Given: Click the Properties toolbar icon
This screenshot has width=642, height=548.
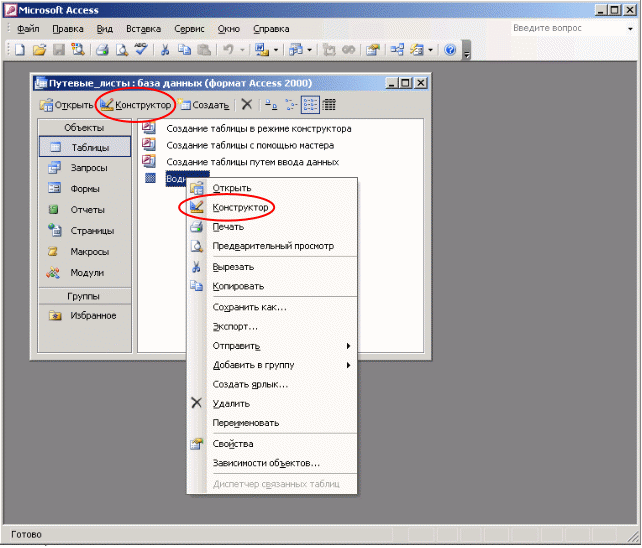Looking at the screenshot, I should pyautogui.click(x=373, y=50).
